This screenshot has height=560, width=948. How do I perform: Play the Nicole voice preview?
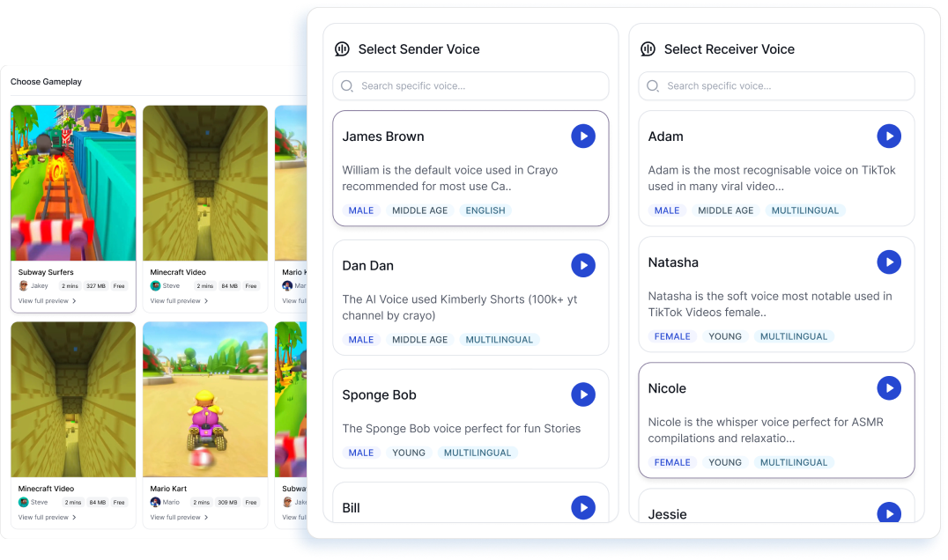[889, 388]
